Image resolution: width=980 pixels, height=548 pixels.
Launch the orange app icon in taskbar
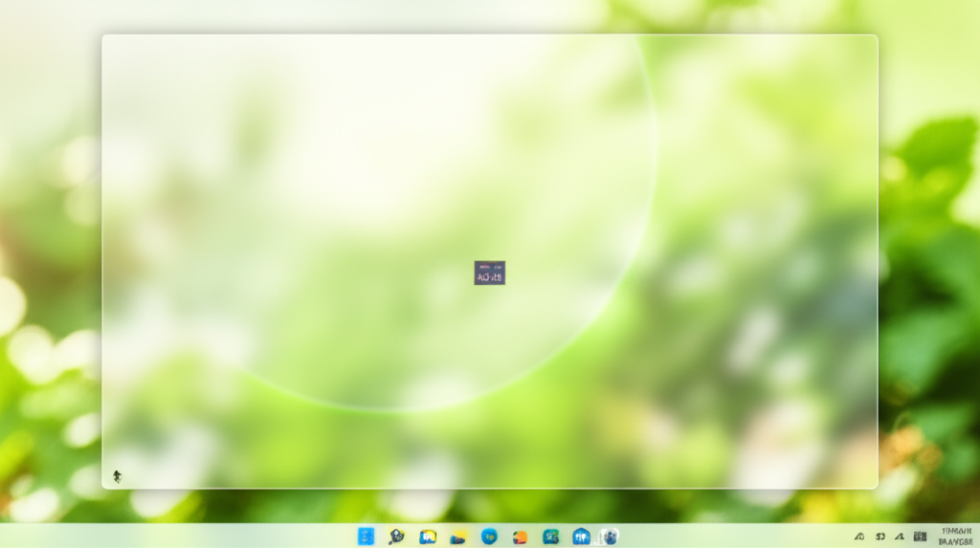520,537
